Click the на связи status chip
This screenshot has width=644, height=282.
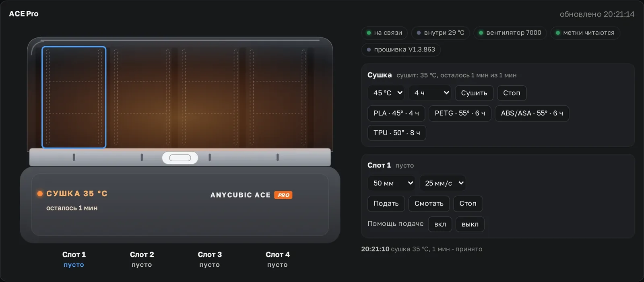pyautogui.click(x=384, y=33)
